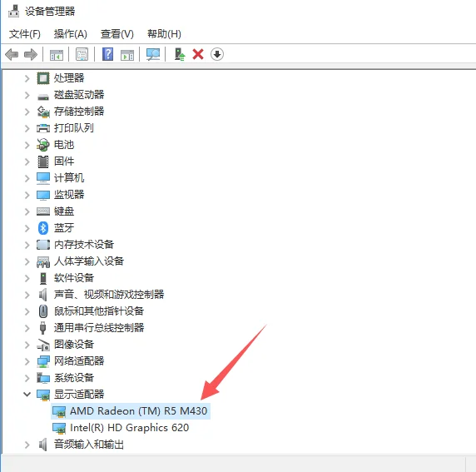Click the AMD Radeon adapter icon

tap(59, 411)
